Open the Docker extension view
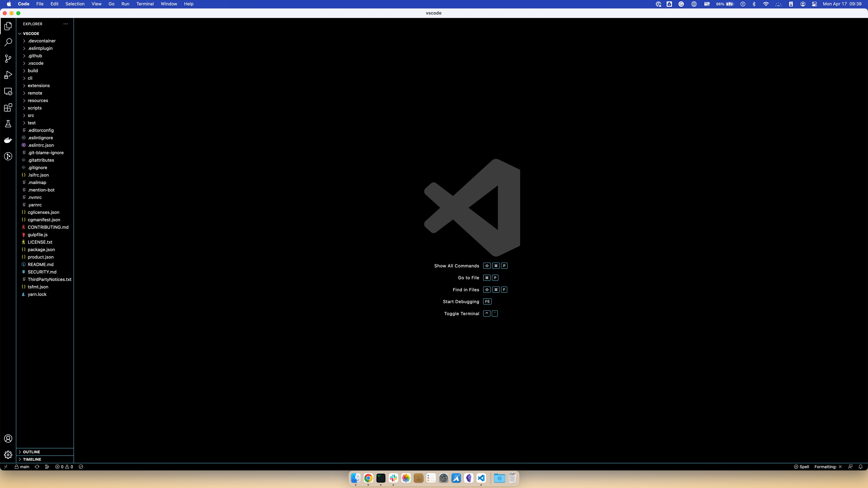Screen dimensions: 868x488 (8, 140)
